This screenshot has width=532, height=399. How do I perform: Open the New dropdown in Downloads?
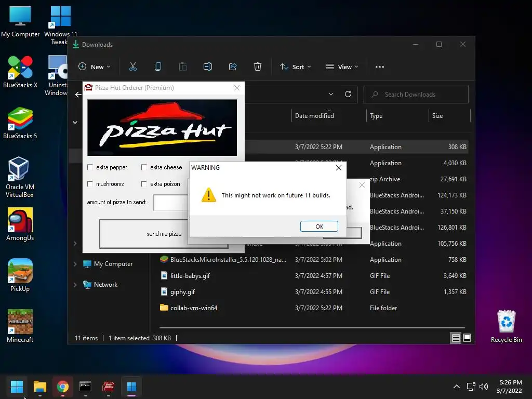[x=95, y=67]
